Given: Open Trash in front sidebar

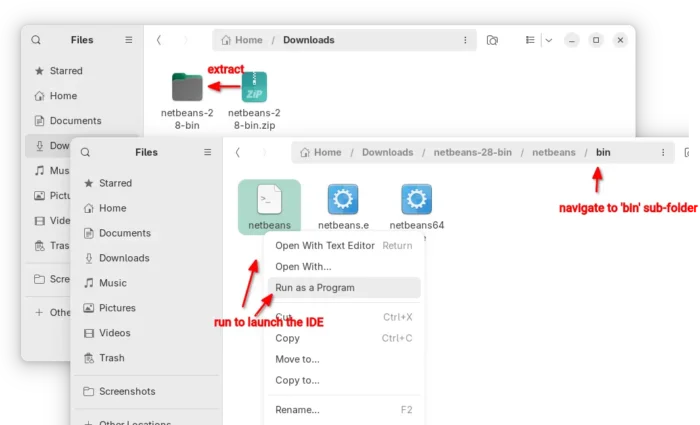Looking at the screenshot, I should coord(112,358).
